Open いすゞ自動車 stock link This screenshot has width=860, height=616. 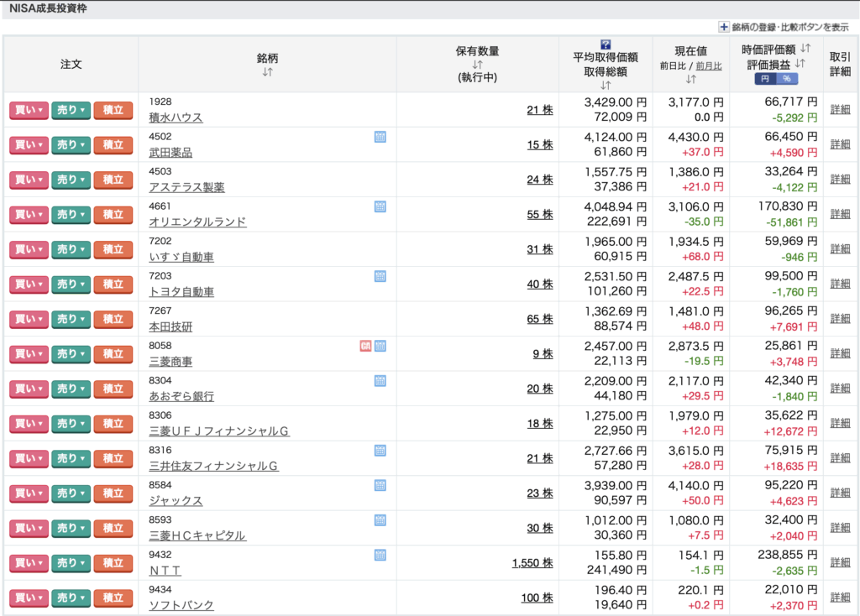[181, 257]
